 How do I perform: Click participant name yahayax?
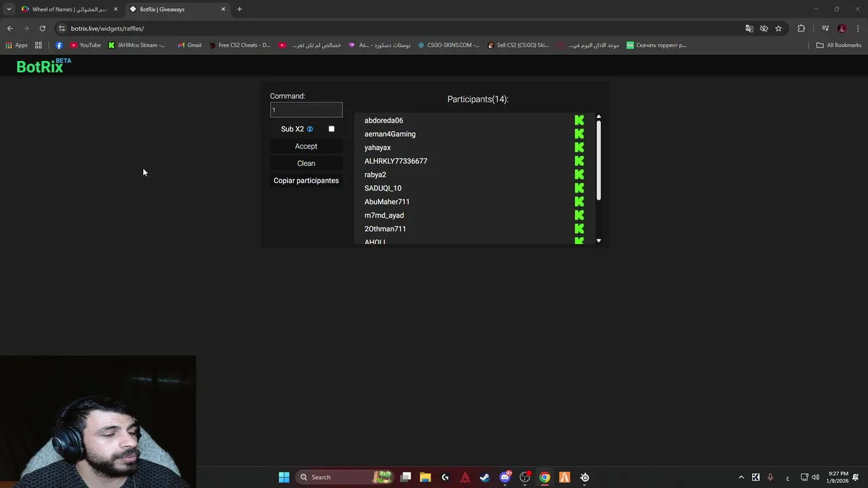click(378, 148)
